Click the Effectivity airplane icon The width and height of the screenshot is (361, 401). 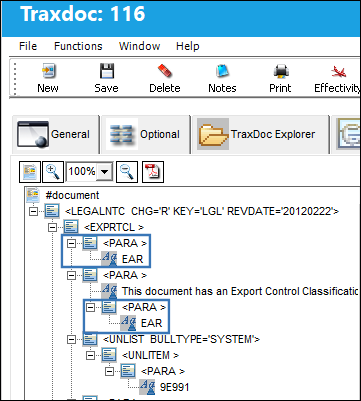339,71
